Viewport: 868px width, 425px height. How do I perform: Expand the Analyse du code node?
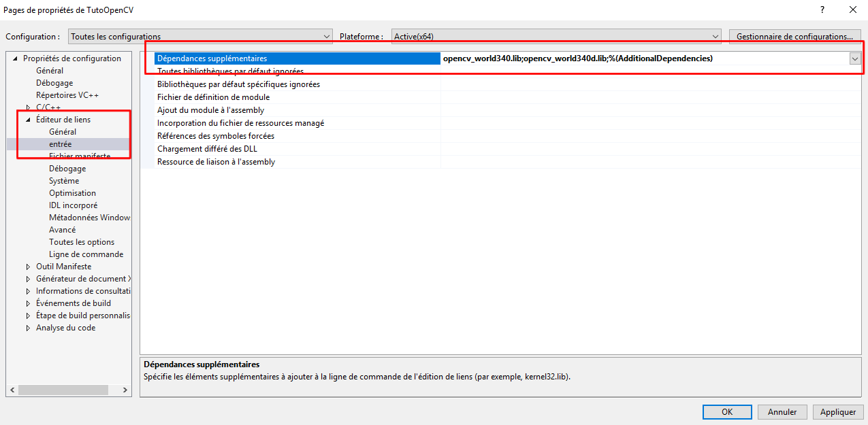click(29, 328)
